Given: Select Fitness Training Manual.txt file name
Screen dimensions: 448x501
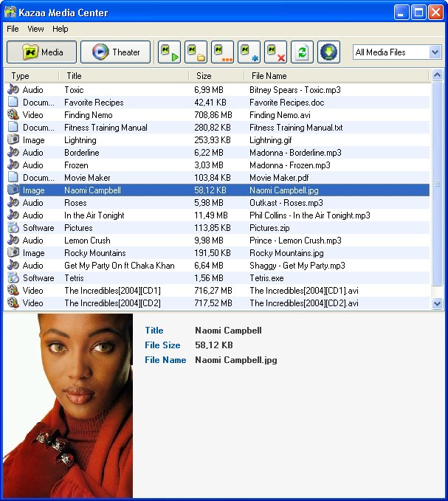Looking at the screenshot, I should 296,128.
